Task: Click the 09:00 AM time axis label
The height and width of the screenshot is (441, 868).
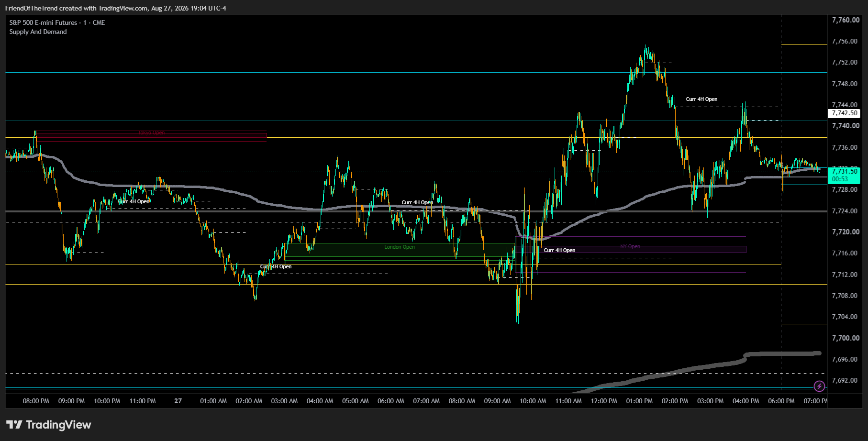Action: pos(497,401)
